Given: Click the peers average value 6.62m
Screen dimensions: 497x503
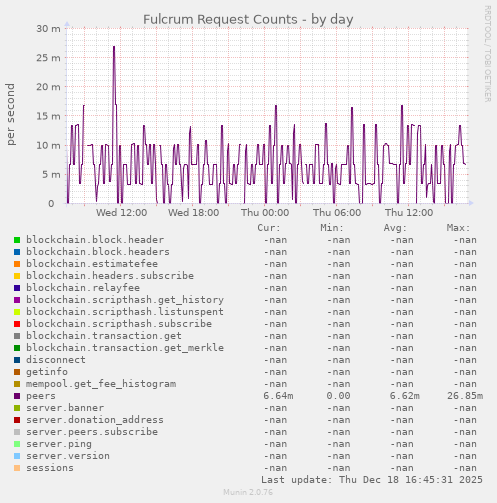Looking at the screenshot, I should pos(405,396).
